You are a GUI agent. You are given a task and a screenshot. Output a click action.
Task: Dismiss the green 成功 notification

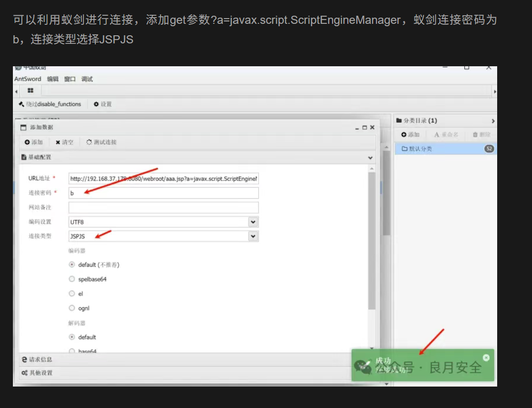tap(486, 357)
